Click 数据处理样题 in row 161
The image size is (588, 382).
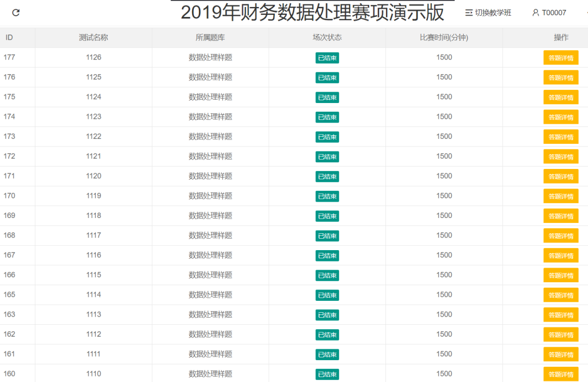[210, 354]
